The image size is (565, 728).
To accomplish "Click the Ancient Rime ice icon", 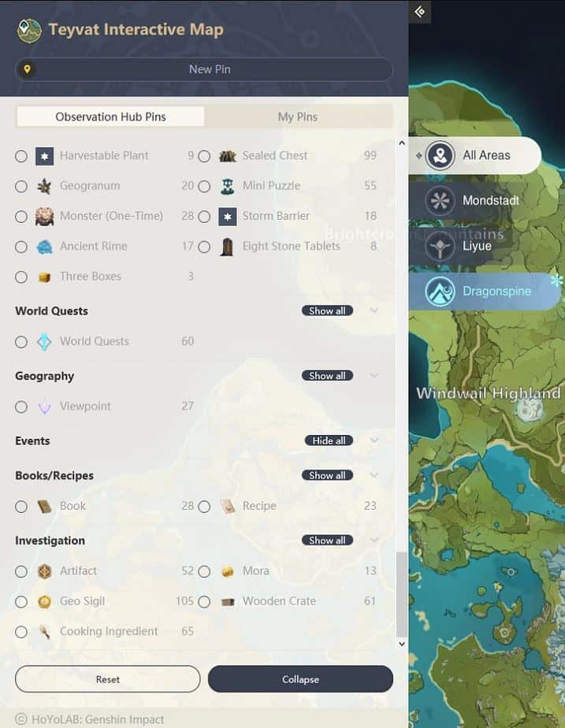I will tap(45, 247).
